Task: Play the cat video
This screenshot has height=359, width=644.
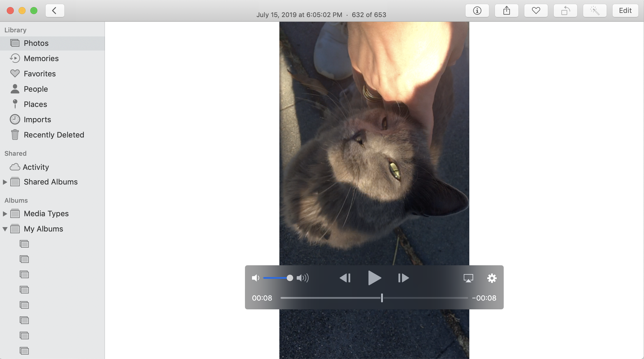Action: [x=374, y=278]
